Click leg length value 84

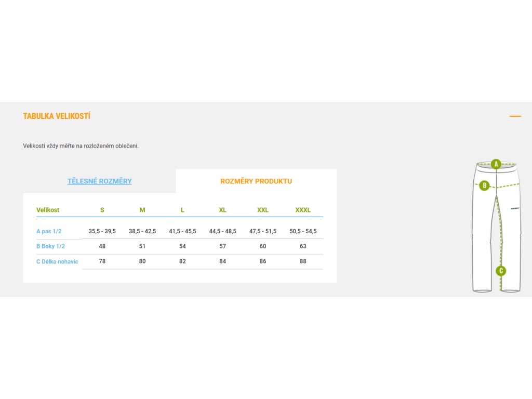tap(222, 261)
